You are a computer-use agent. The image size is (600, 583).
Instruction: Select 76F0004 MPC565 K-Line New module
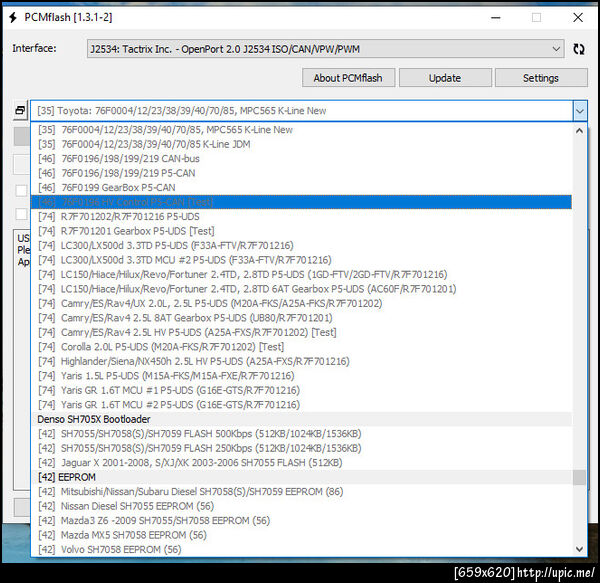pos(301,130)
